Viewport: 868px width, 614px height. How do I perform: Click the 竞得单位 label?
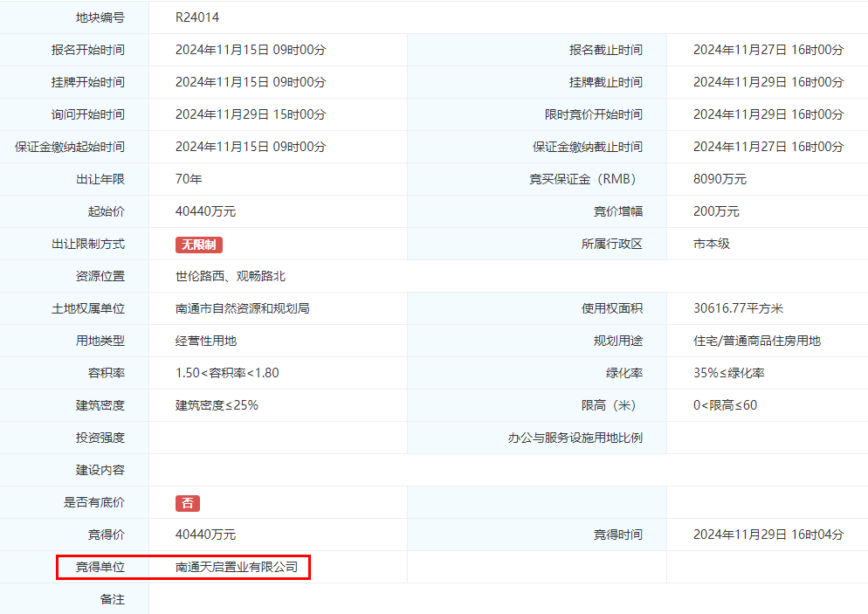click(100, 568)
